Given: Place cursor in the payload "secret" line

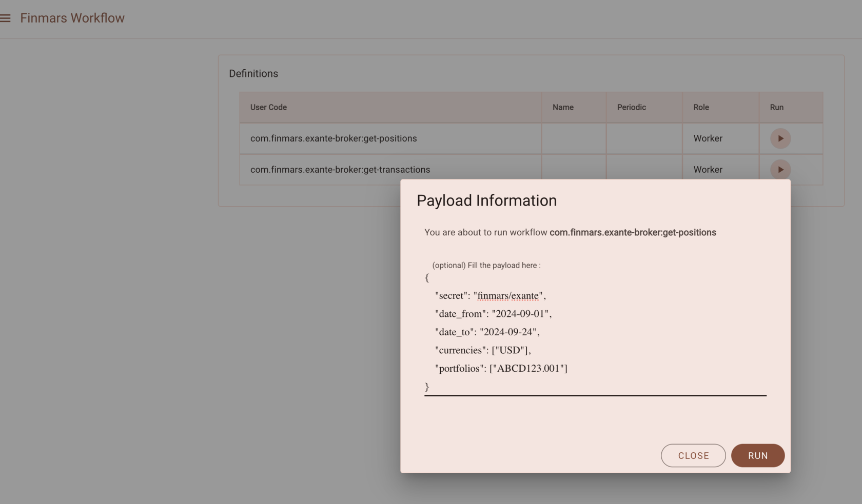Looking at the screenshot, I should pos(490,296).
